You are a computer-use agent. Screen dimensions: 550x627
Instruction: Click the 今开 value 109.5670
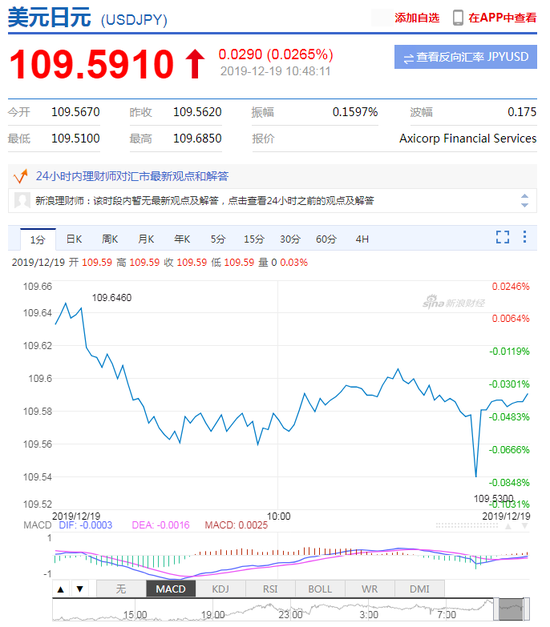coord(76,112)
